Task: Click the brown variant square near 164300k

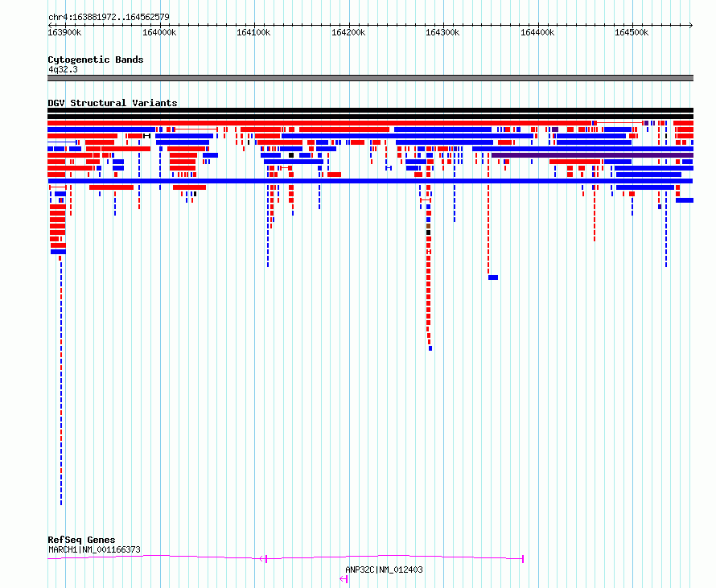Action: (x=428, y=226)
